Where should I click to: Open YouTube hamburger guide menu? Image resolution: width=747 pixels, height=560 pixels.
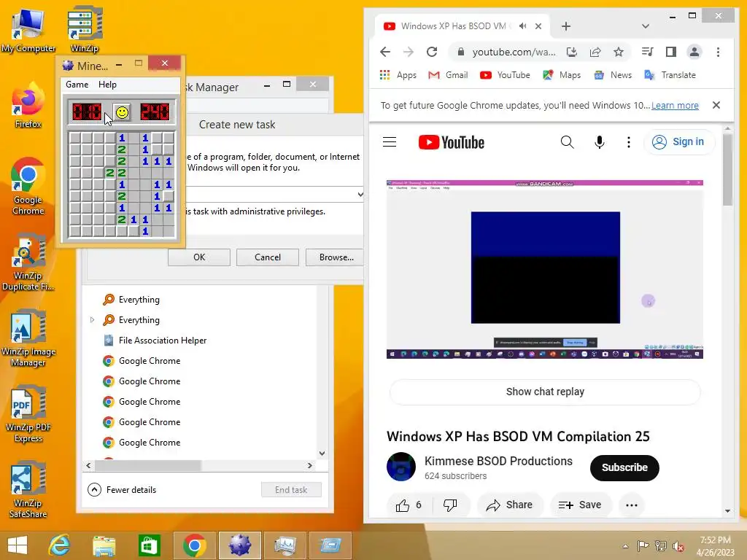[x=390, y=142]
